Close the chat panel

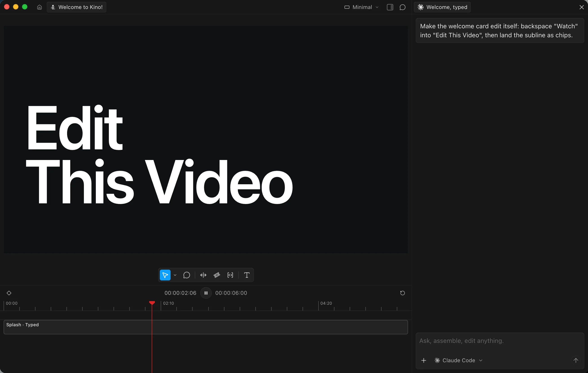(x=581, y=7)
